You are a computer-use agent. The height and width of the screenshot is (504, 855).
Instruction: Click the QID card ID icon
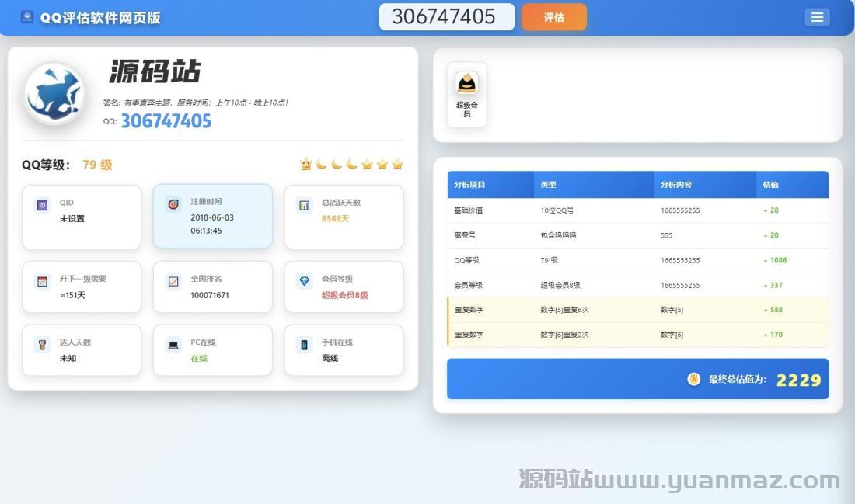pos(42,206)
